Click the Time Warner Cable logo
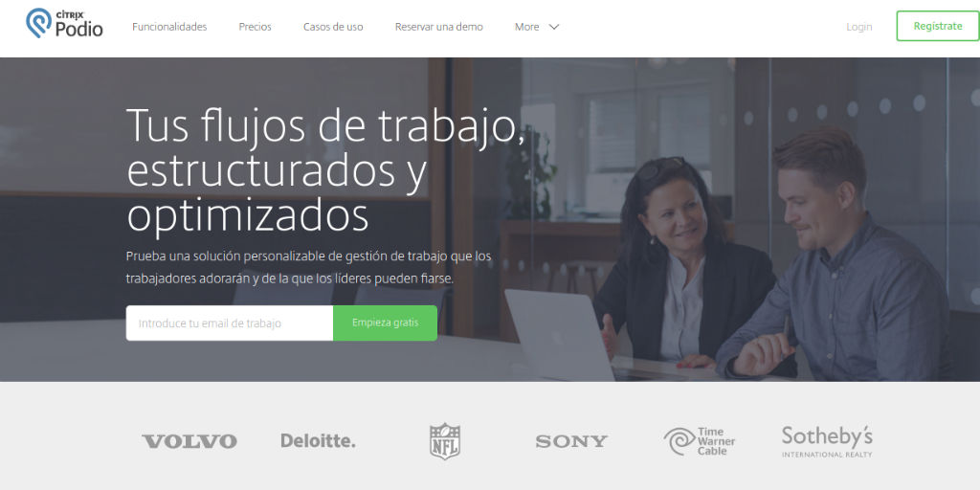The height and width of the screenshot is (490, 980). [x=700, y=441]
